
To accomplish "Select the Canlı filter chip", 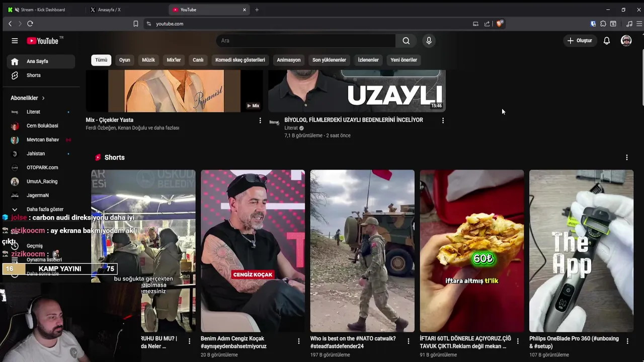I will pos(198,60).
